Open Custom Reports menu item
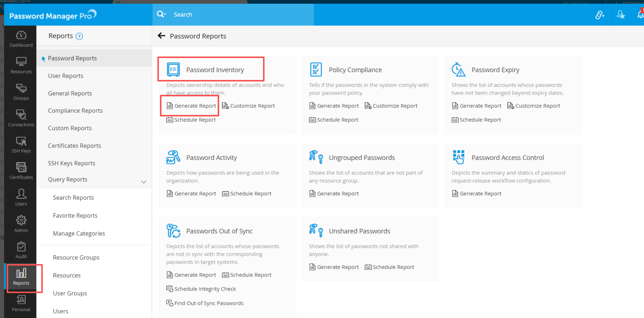The height and width of the screenshot is (318, 644). (70, 128)
